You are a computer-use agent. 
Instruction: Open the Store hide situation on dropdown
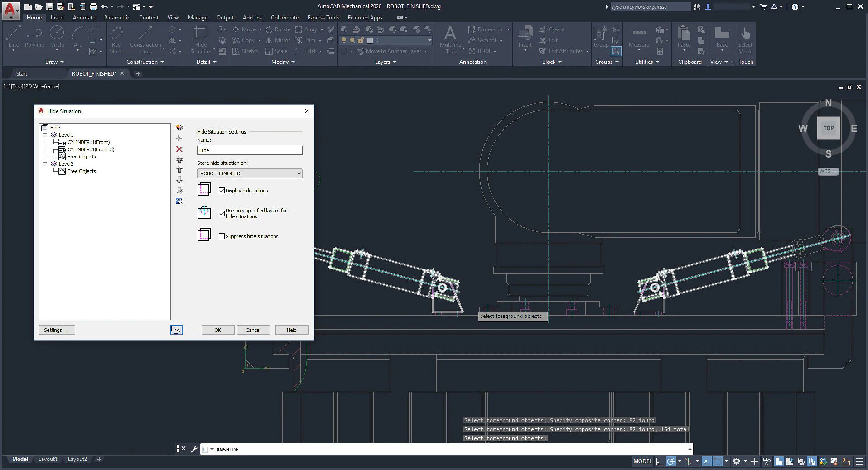250,173
